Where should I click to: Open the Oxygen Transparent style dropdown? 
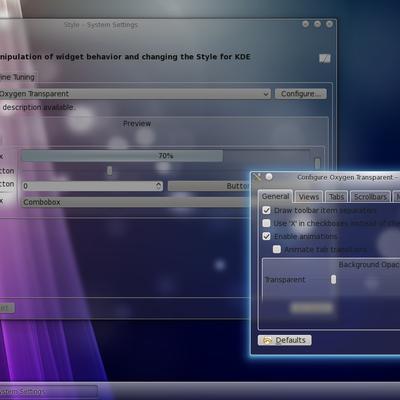pos(135,94)
